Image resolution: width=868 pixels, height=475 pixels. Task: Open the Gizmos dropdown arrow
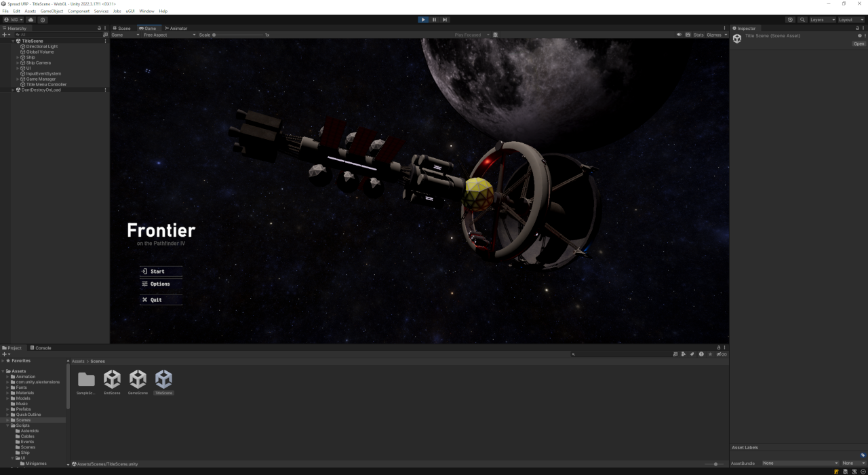tap(726, 35)
